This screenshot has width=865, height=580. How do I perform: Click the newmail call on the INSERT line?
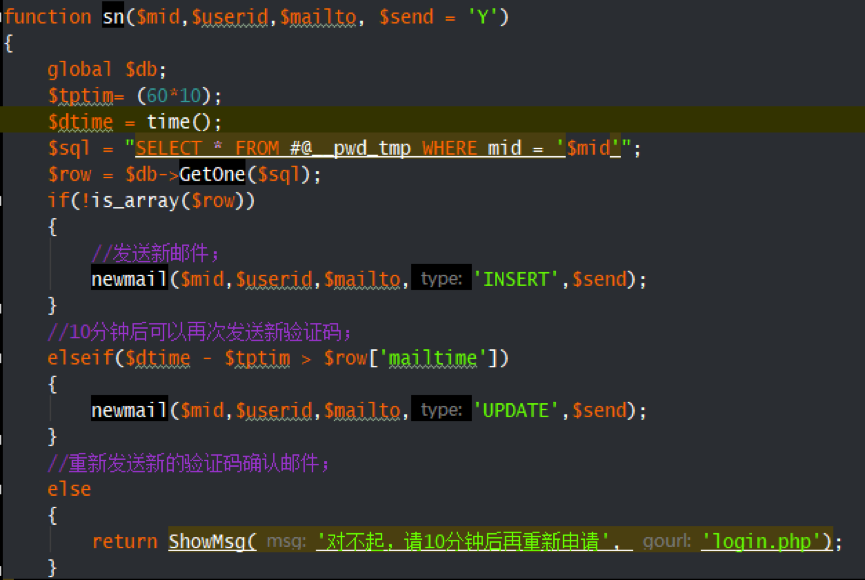[x=129, y=279]
